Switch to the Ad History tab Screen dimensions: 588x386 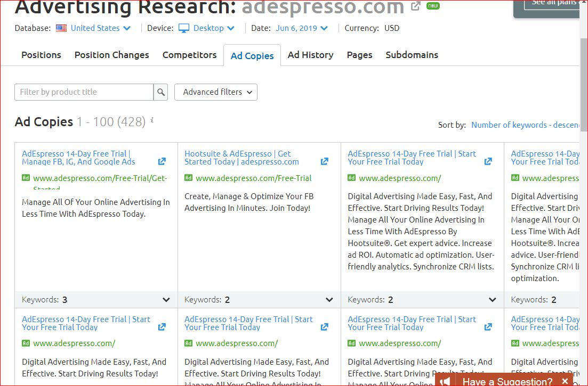point(310,55)
